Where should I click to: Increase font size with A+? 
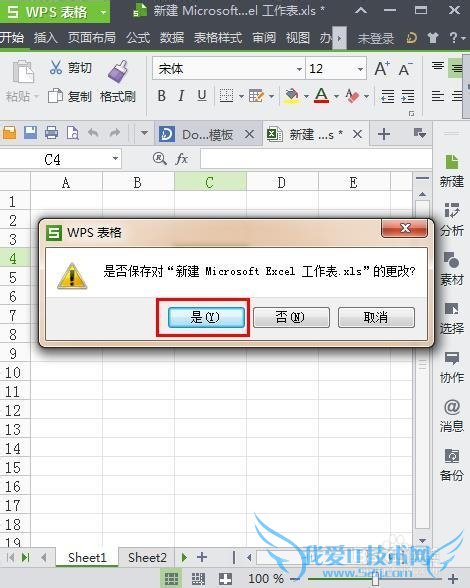(382, 69)
